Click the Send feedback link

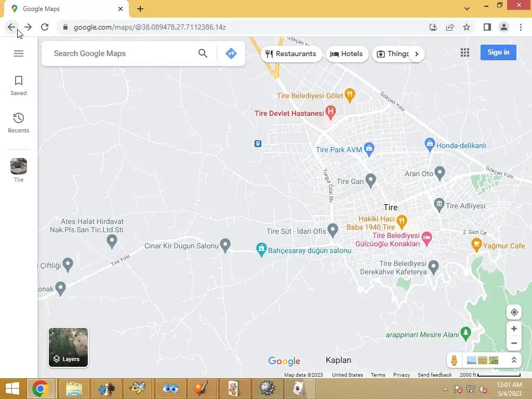tap(435, 375)
